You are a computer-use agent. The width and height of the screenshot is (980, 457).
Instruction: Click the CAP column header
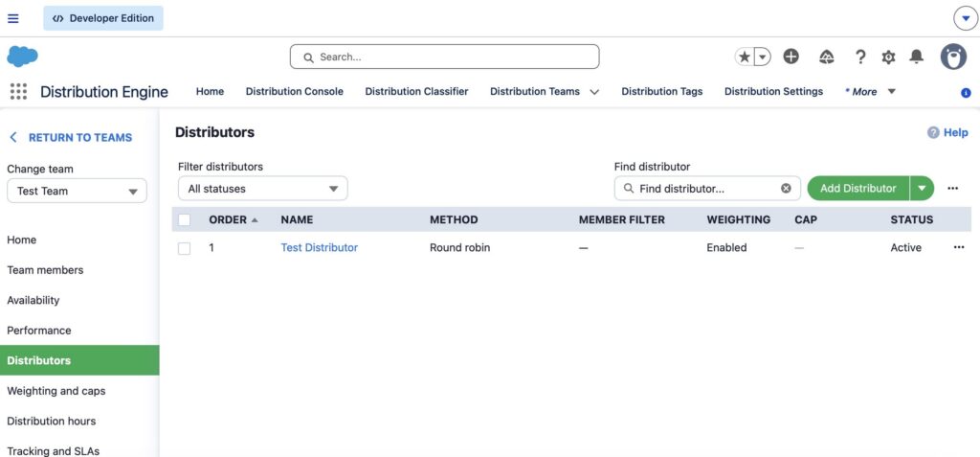click(x=806, y=219)
